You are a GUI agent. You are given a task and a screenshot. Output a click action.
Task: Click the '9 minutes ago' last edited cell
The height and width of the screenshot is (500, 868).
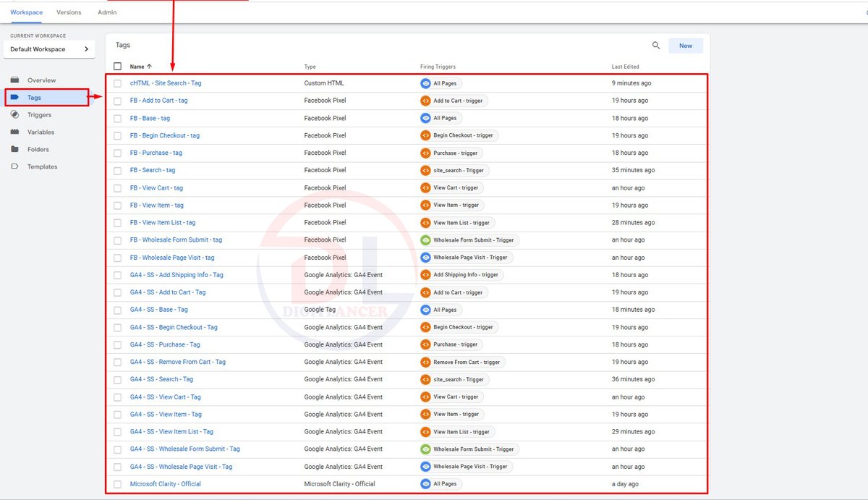[631, 83]
